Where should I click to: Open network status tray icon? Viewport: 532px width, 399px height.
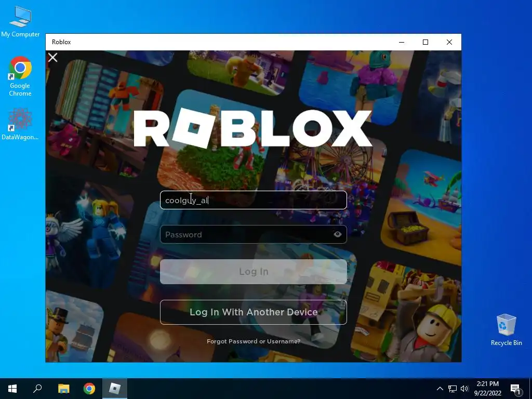453,389
